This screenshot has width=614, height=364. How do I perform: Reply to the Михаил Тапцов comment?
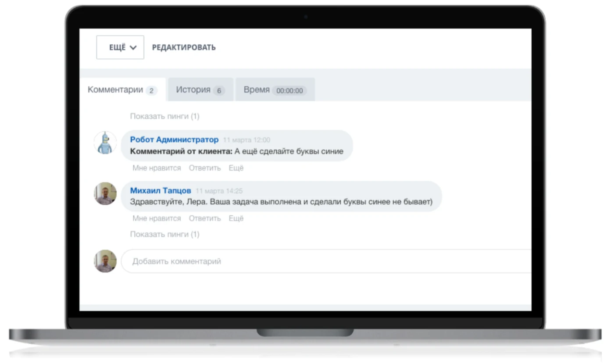(205, 218)
